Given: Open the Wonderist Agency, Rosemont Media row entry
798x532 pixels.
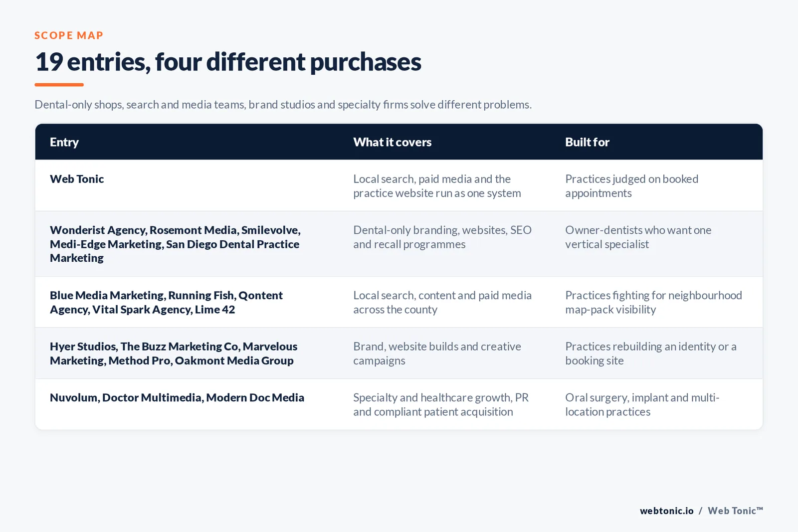Looking at the screenshot, I should click(x=175, y=244).
